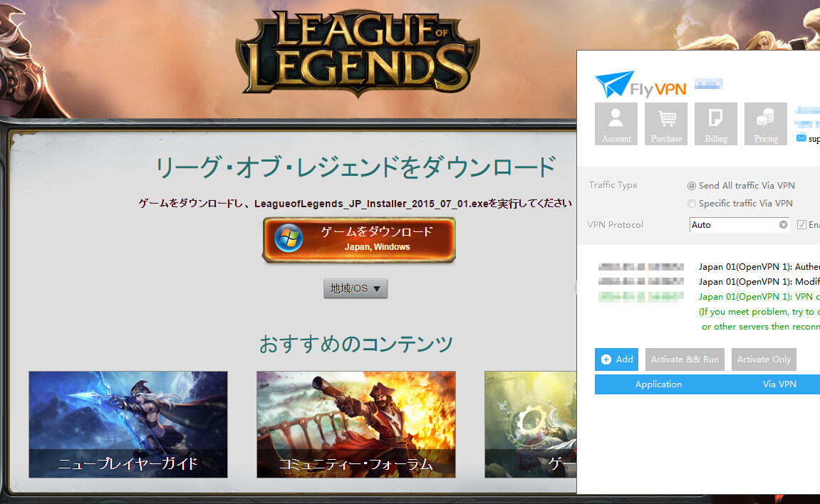Click the installer filename instruction text
Image resolution: width=820 pixels, height=504 pixels.
click(x=355, y=203)
